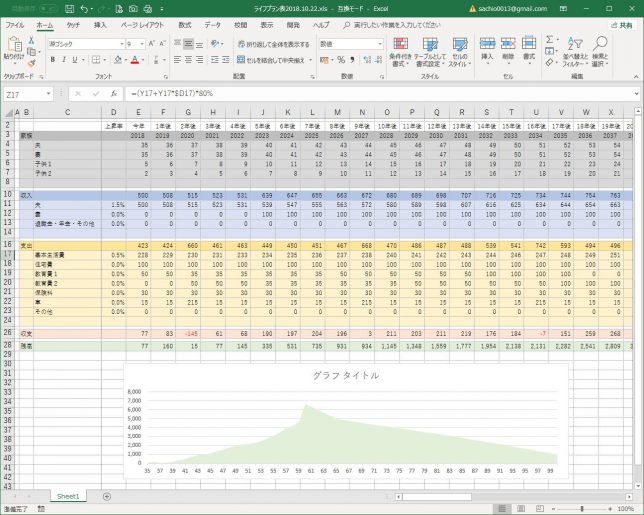Click the Paste (貼り付け) clipboard icon

point(14,44)
